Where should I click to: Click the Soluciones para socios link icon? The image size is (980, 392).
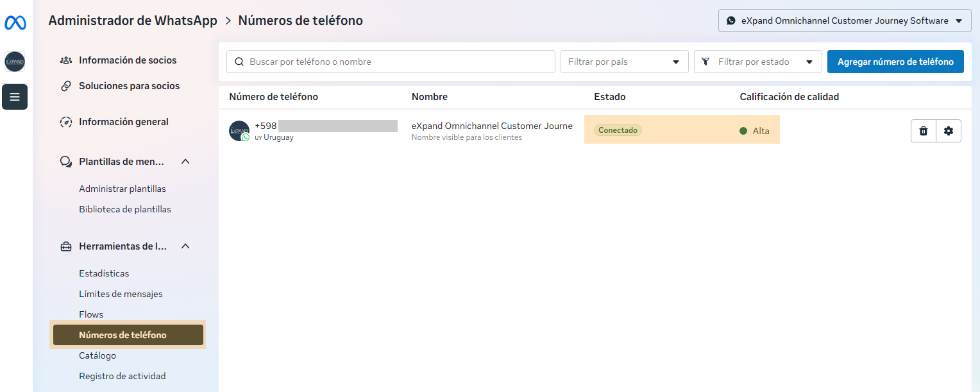(x=65, y=86)
